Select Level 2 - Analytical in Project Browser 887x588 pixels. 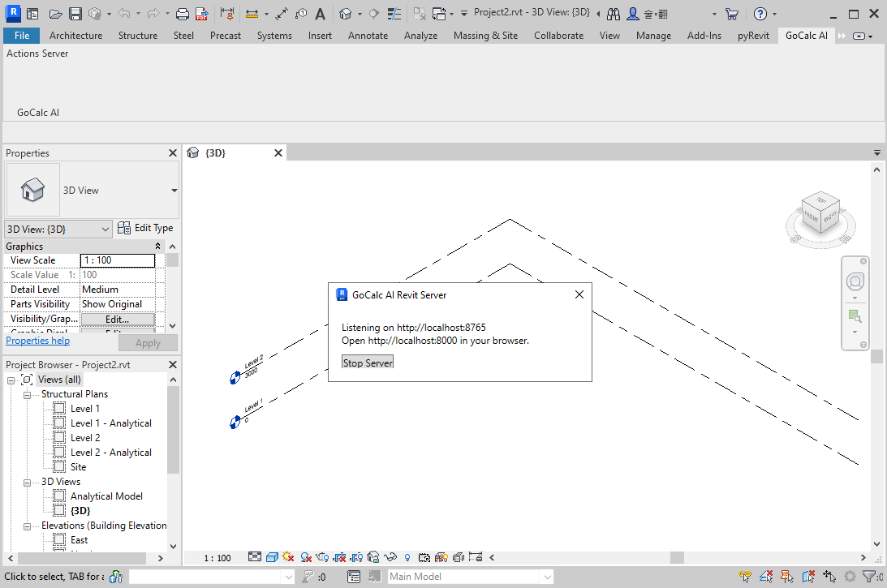tap(111, 453)
